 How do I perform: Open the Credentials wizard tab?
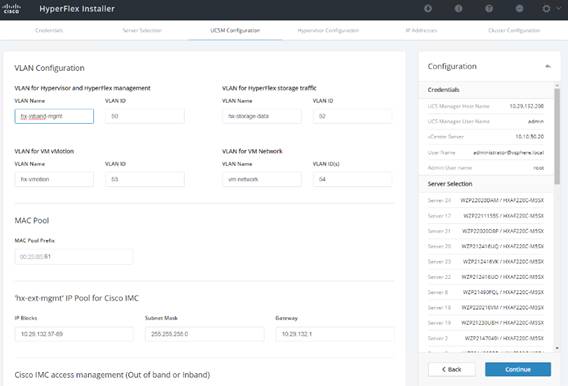pyautogui.click(x=49, y=30)
